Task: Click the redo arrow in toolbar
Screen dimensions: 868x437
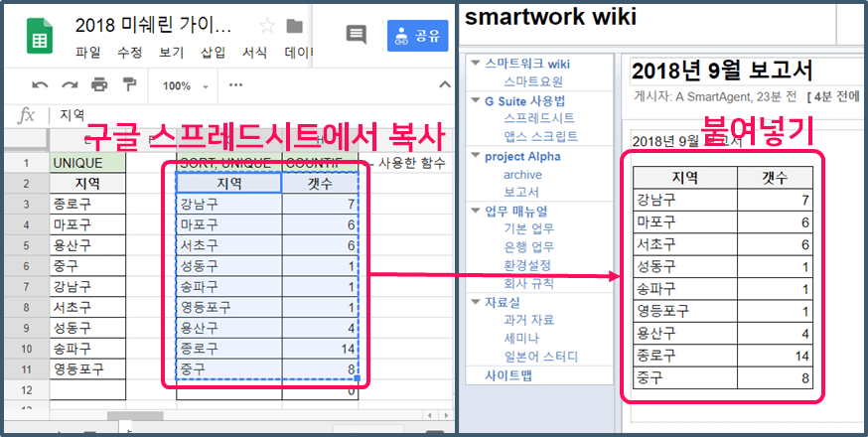Action: pyautogui.click(x=70, y=85)
